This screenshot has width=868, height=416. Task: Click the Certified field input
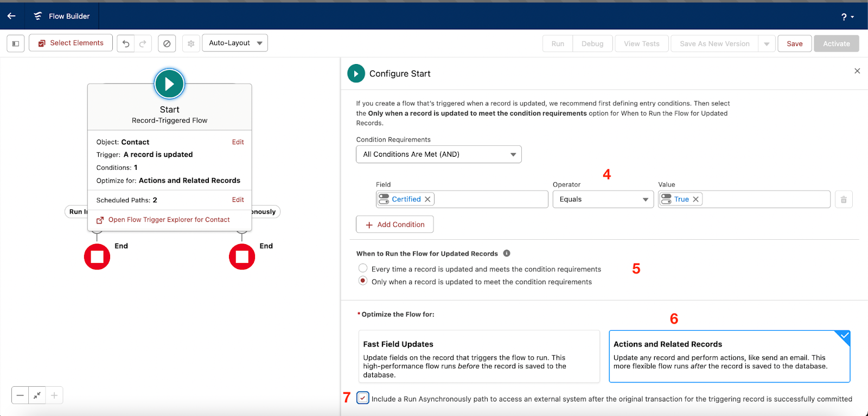point(462,199)
